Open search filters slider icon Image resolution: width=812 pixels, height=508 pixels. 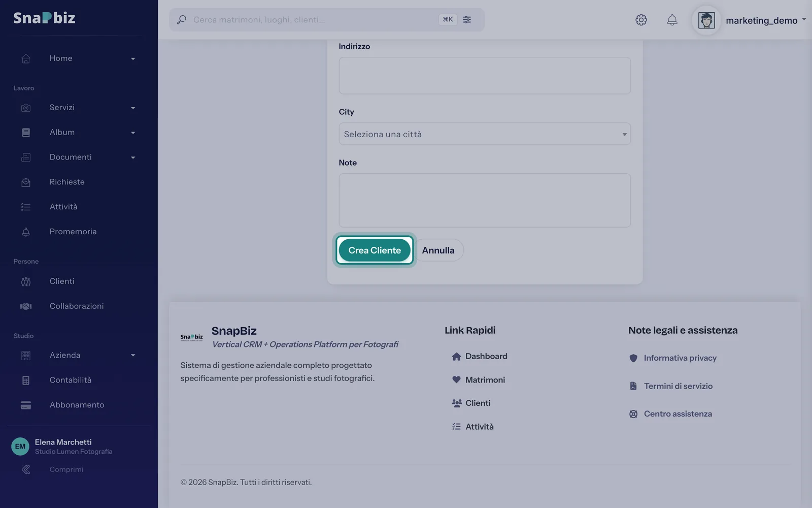467,20
